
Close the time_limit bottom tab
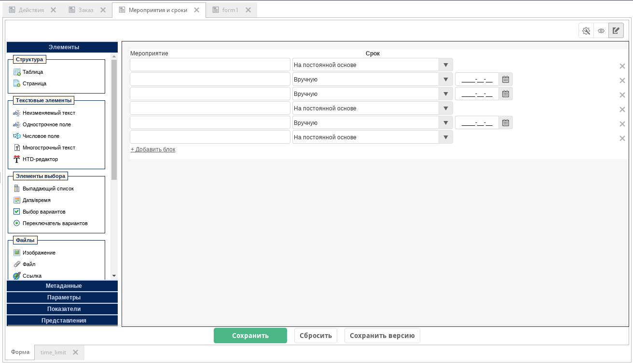coord(75,352)
